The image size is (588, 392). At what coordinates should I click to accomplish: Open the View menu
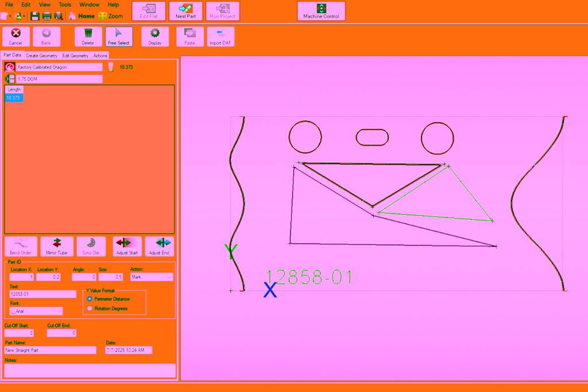[x=45, y=5]
